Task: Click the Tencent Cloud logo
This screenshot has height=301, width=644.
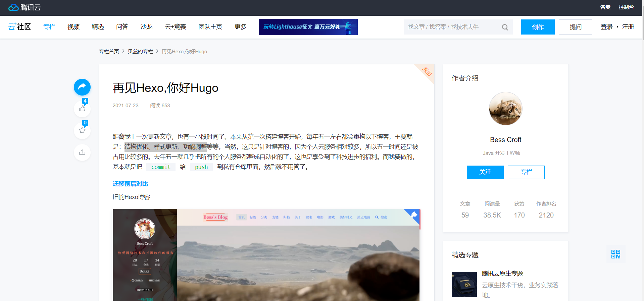Action: click(24, 7)
